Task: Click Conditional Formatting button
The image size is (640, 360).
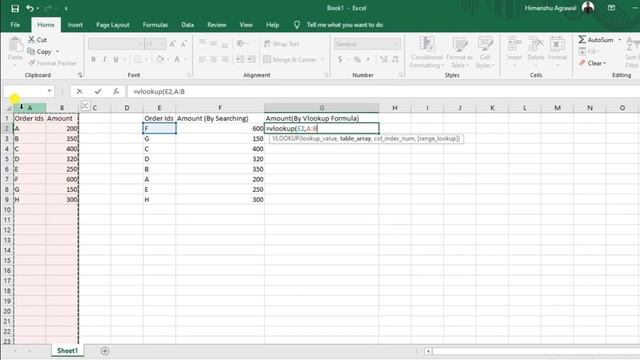Action: click(427, 52)
